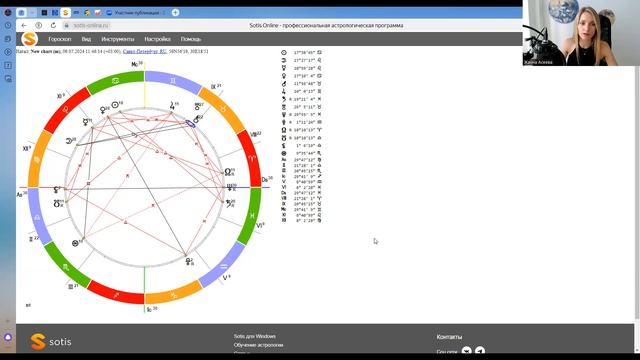Open the Санкт-Петербург location link
Image resolution: width=640 pixels, height=360 pixels.
pyautogui.click(x=144, y=51)
